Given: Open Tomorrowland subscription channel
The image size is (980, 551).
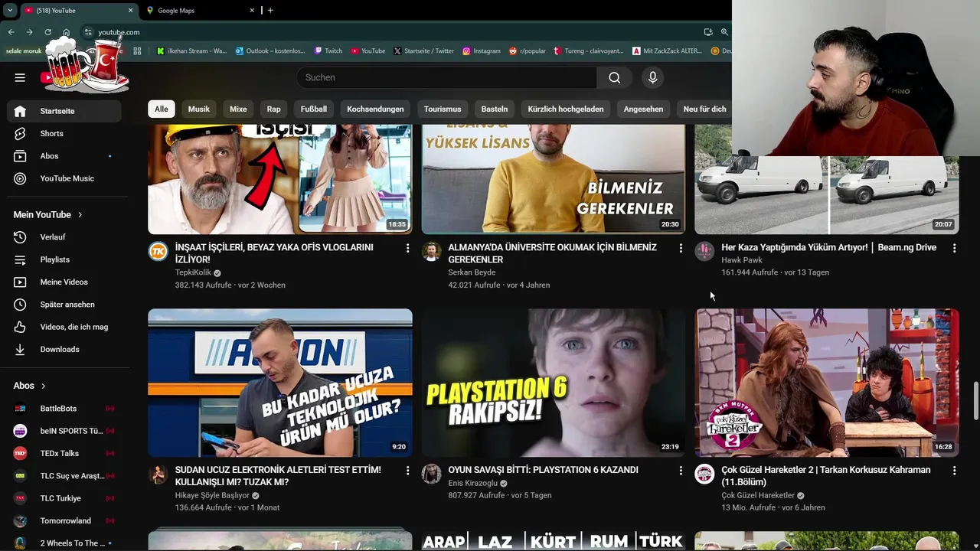Looking at the screenshot, I should 64,520.
